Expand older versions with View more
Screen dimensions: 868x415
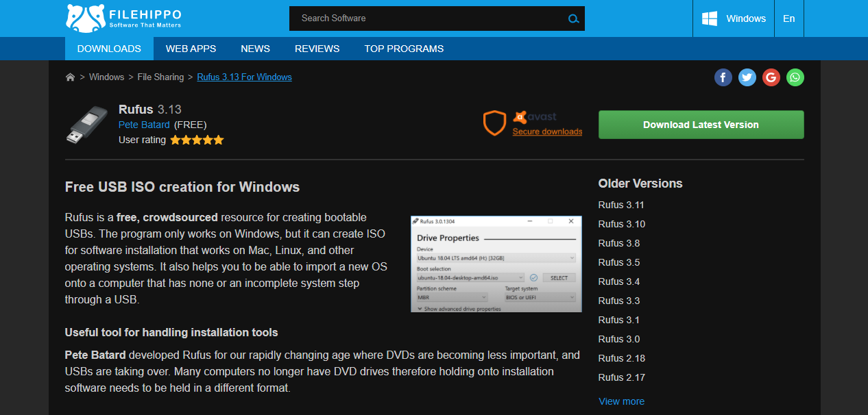coord(621,401)
